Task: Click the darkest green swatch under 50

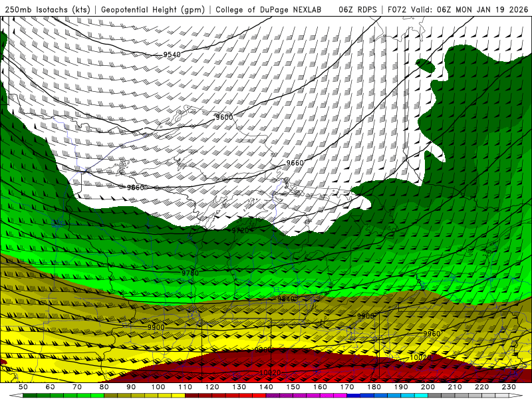Action: [30, 396]
